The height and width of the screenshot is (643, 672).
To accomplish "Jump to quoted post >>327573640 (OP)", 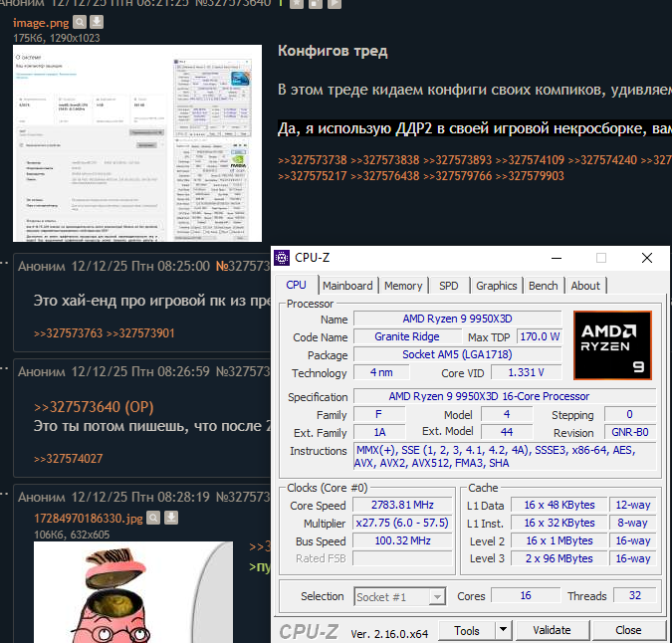I will coord(94,407).
